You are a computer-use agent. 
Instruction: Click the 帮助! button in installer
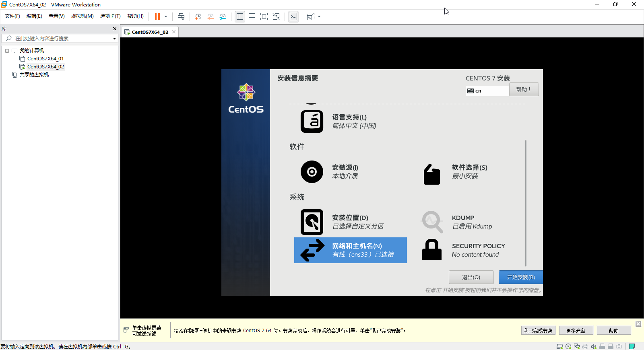pyautogui.click(x=524, y=89)
